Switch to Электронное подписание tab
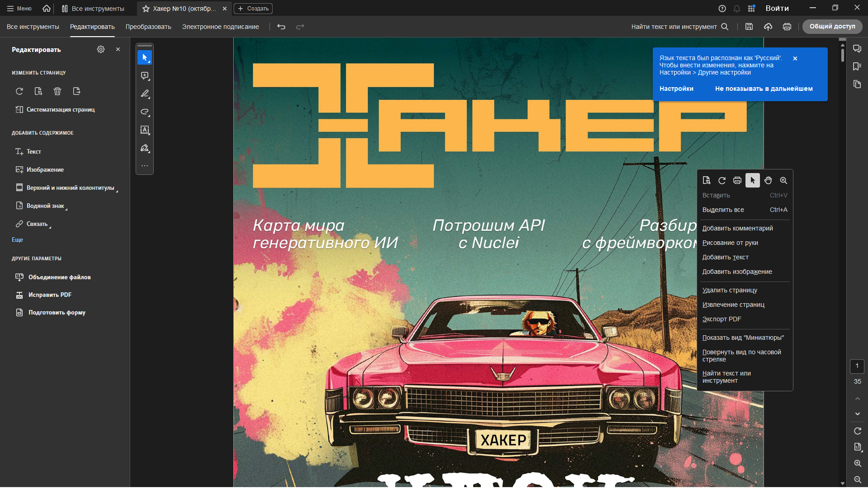Screen dimensions: 868x488 pyautogui.click(x=221, y=27)
